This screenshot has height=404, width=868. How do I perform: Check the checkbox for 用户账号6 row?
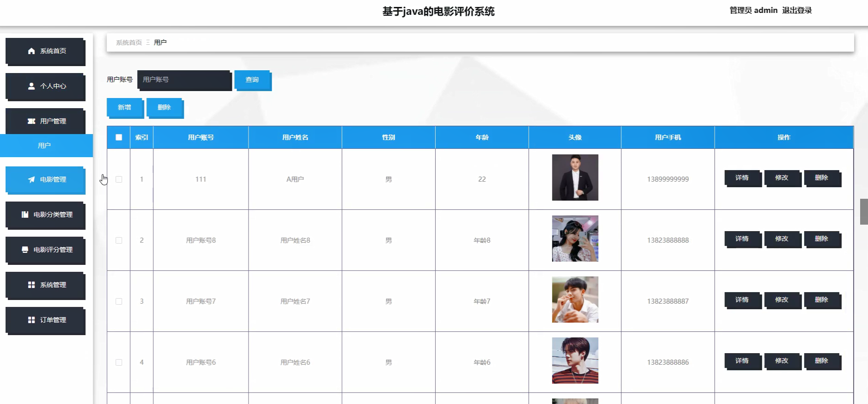click(119, 362)
